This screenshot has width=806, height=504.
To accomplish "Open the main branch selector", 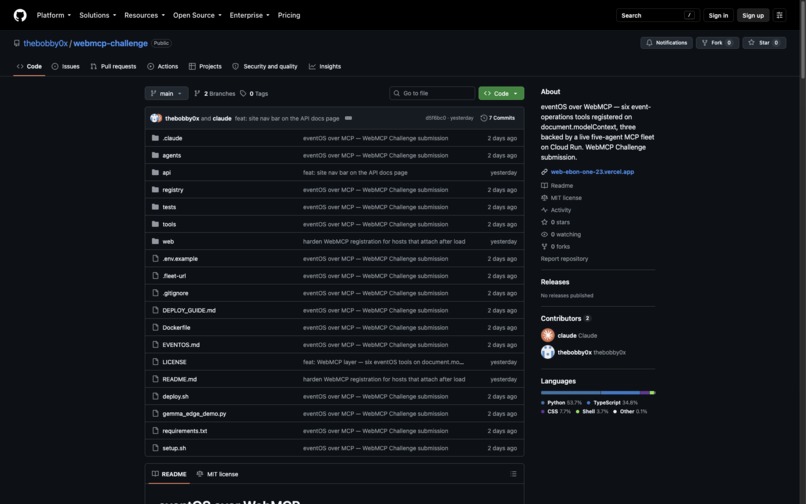I will [167, 94].
